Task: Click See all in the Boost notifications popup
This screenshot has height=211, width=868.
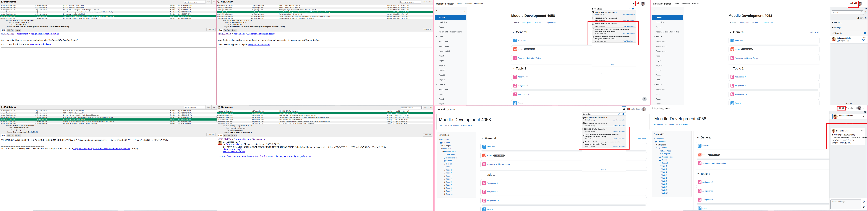Action: 614,64
